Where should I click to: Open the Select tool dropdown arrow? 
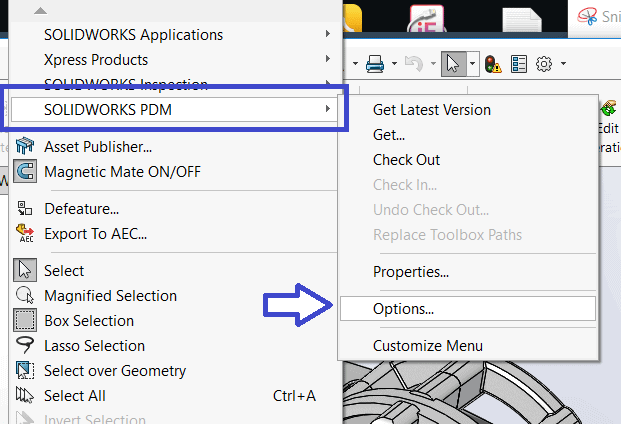[x=473, y=63]
